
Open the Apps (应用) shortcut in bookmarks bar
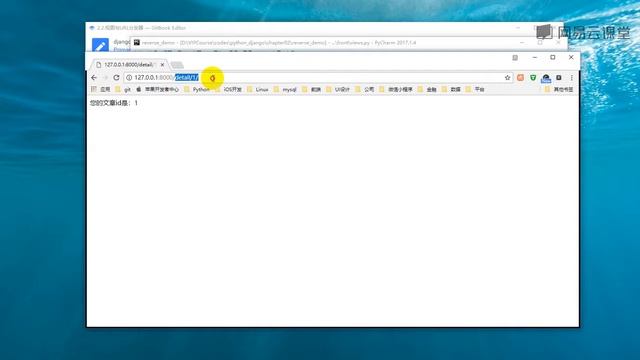point(101,89)
